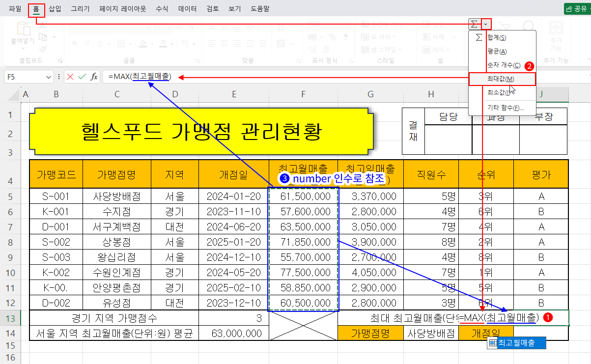Switch to the 삽입 tab
Viewport: 591px width, 364px height.
click(x=55, y=9)
